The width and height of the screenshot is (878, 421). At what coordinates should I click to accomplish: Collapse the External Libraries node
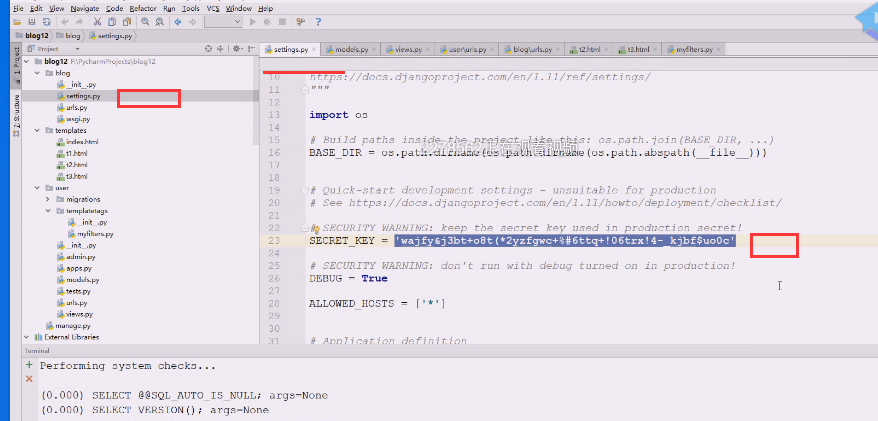(x=27, y=337)
